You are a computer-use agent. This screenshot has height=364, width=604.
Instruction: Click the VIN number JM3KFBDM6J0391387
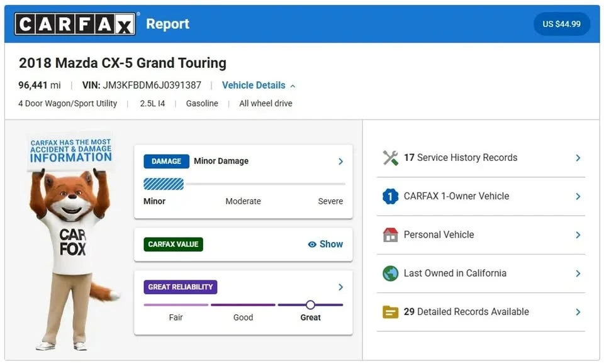[x=152, y=85]
